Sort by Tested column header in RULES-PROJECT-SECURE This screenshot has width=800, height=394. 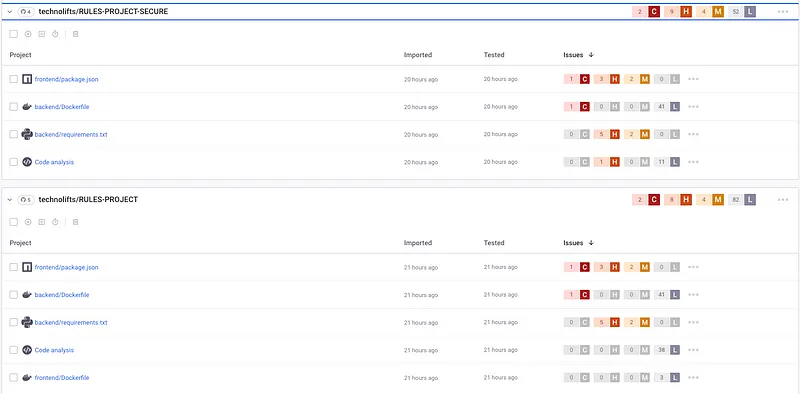tap(494, 55)
